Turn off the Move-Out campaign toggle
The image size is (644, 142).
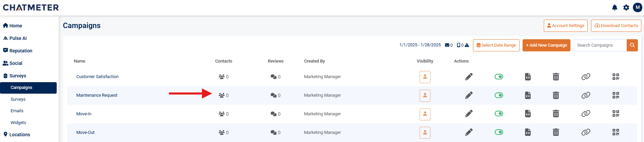pyautogui.click(x=499, y=133)
